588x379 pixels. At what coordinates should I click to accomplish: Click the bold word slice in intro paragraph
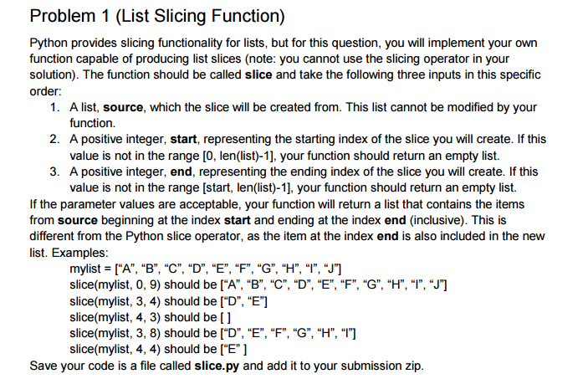pos(258,74)
